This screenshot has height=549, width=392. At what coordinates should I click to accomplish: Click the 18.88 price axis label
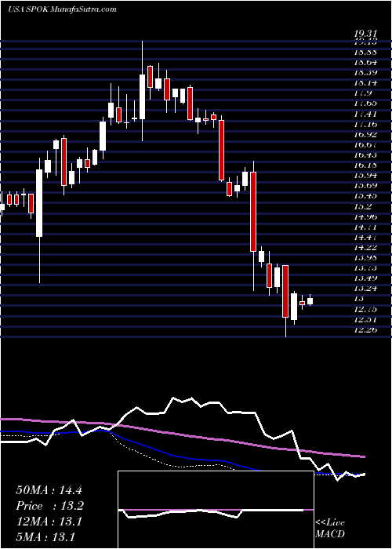tap(365, 53)
